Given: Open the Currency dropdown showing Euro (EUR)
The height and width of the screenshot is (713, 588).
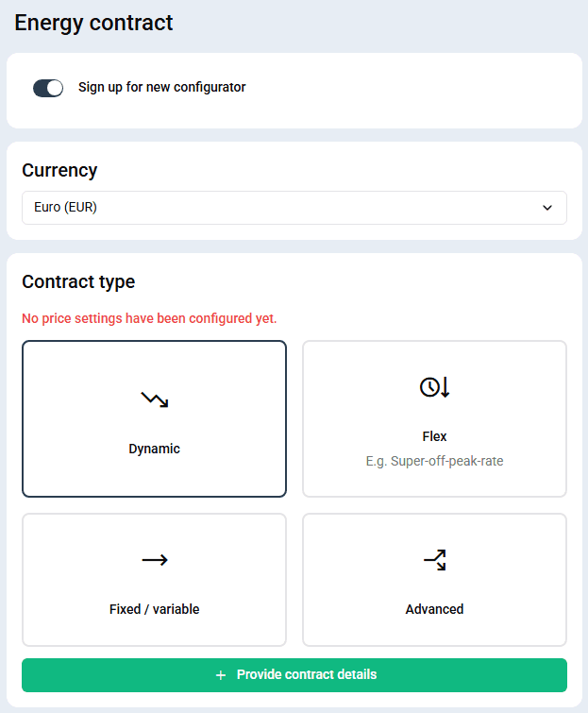Looking at the screenshot, I should click(294, 208).
